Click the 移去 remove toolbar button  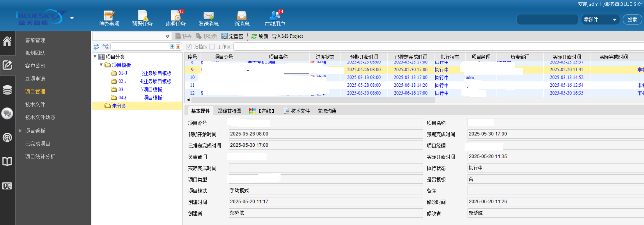tap(184, 36)
